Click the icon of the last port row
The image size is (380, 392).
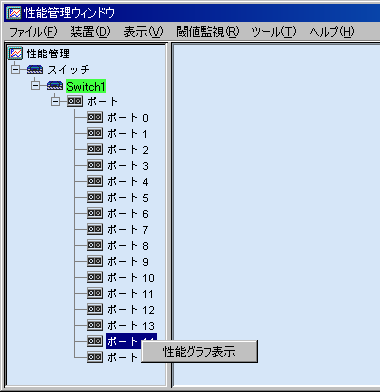click(95, 357)
